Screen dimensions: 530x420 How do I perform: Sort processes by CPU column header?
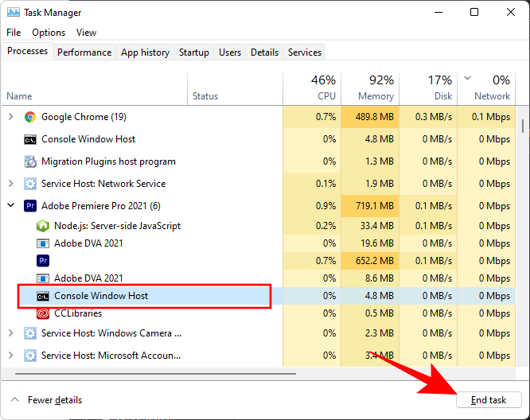click(x=312, y=87)
